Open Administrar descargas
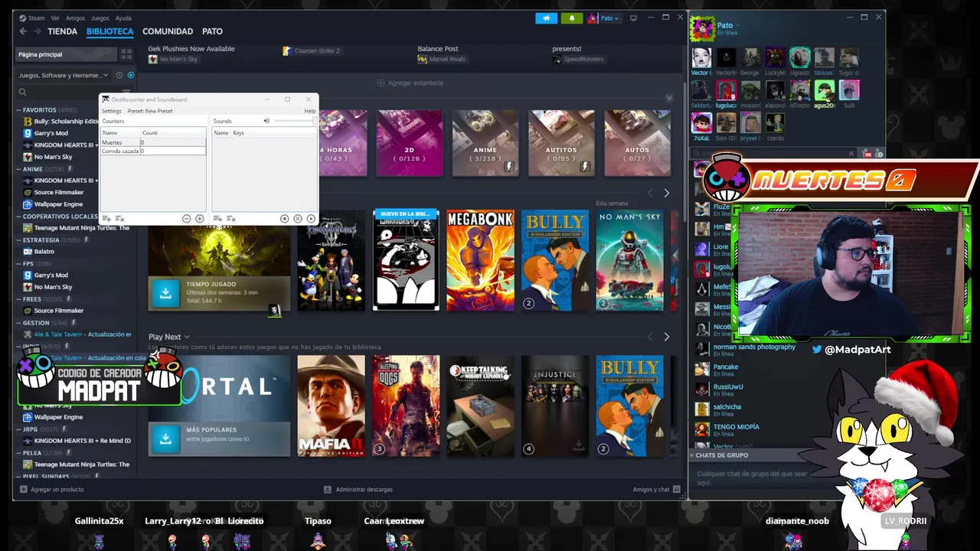This screenshot has height=551, width=980. click(x=358, y=489)
